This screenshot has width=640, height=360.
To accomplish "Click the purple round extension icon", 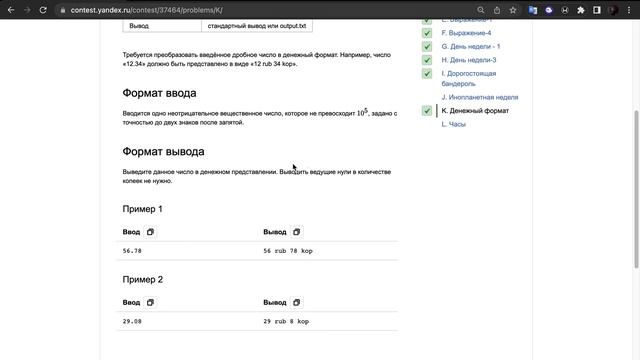I will [x=549, y=10].
